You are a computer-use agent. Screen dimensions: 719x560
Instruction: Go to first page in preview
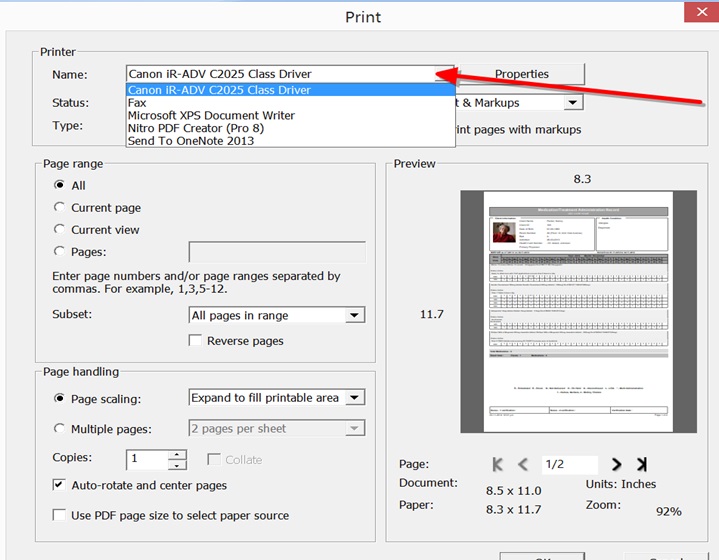[x=498, y=464]
